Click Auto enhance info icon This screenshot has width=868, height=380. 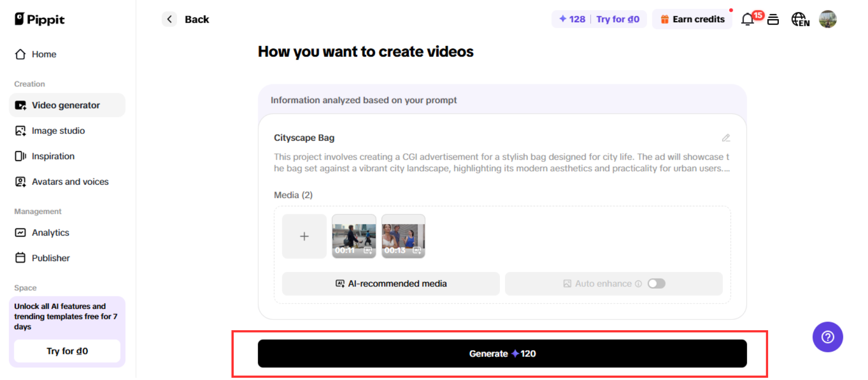pos(638,284)
